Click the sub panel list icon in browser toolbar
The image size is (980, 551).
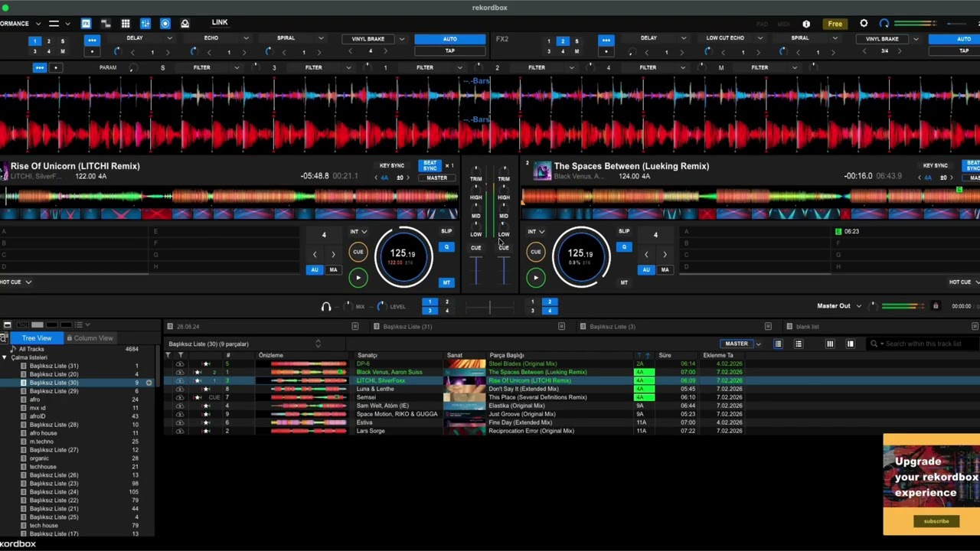pos(78,325)
